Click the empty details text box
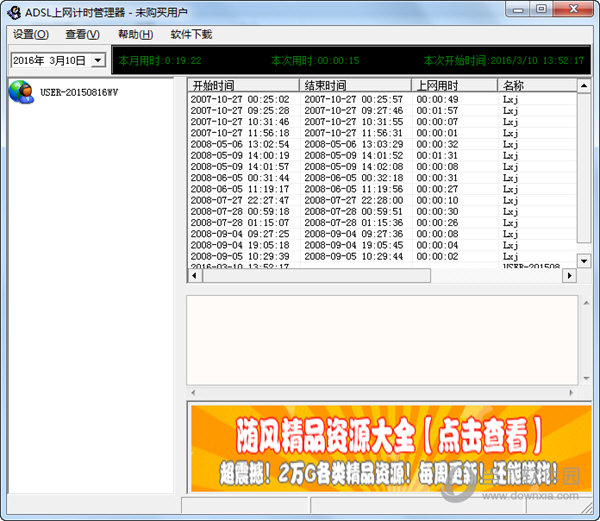This screenshot has width=600, height=521. [x=382, y=340]
